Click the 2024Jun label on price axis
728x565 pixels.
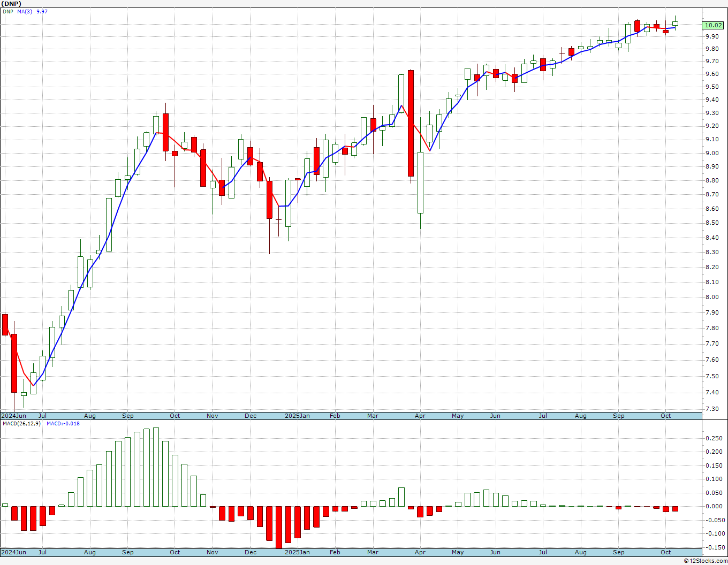click(14, 416)
